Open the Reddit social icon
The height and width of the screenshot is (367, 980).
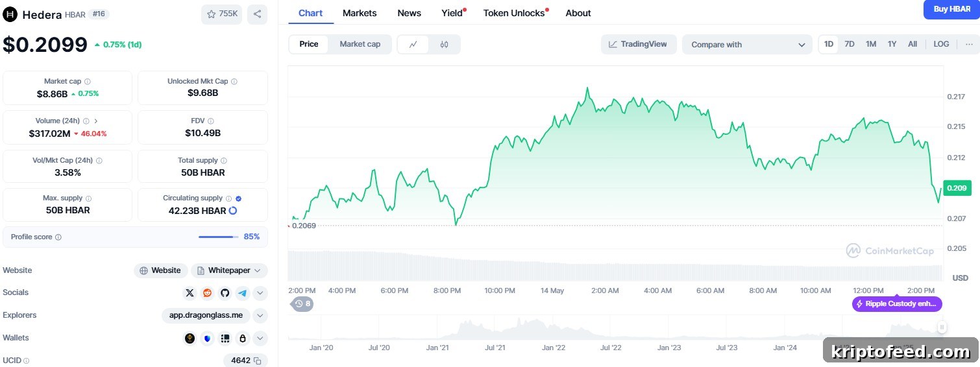click(x=207, y=293)
